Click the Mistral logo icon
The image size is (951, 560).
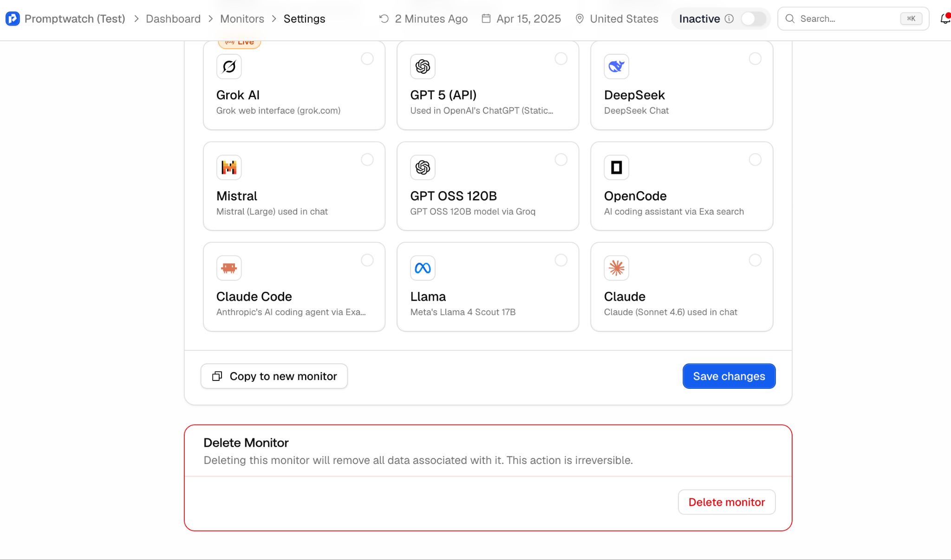tap(229, 167)
